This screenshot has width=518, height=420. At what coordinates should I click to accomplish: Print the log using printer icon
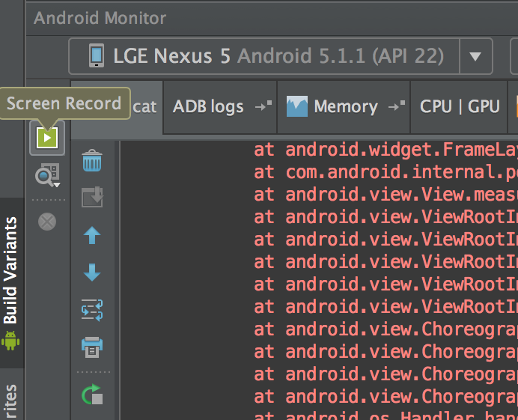(x=92, y=347)
